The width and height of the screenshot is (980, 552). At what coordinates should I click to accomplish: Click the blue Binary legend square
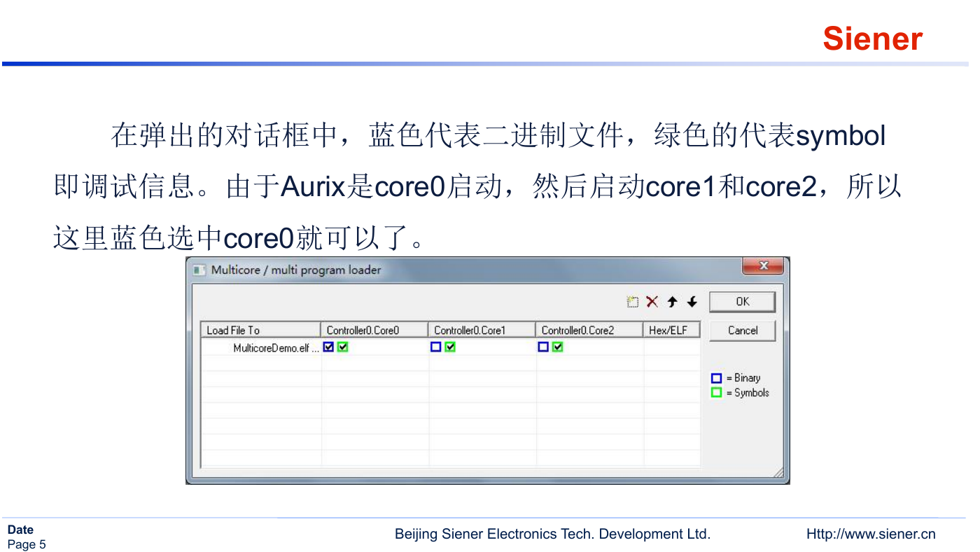pos(716,378)
